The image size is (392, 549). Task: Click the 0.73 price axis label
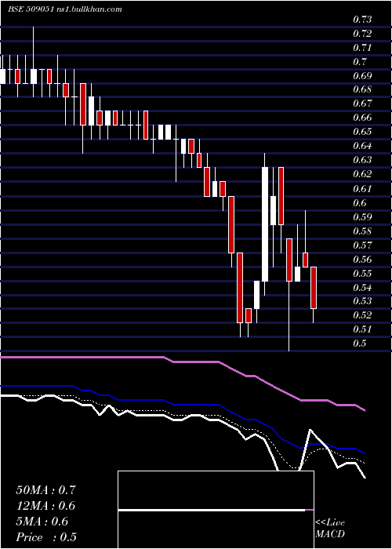pos(362,20)
